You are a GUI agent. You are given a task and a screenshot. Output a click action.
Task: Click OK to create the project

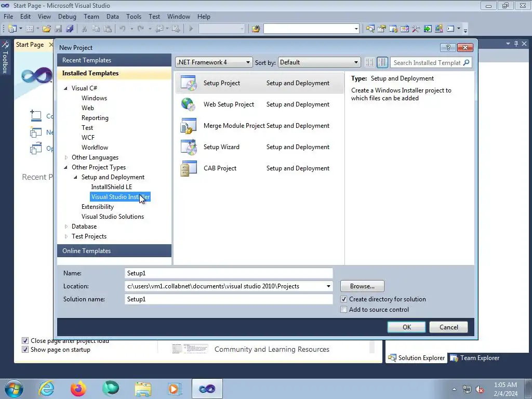pos(406,327)
